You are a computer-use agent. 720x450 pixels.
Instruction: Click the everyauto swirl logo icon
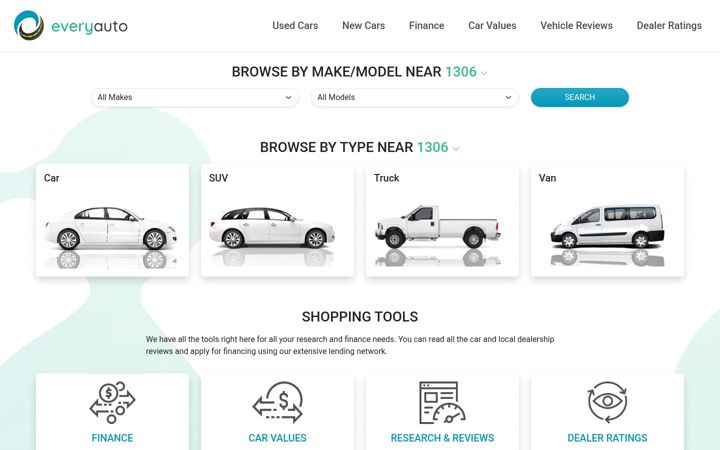pyautogui.click(x=28, y=25)
